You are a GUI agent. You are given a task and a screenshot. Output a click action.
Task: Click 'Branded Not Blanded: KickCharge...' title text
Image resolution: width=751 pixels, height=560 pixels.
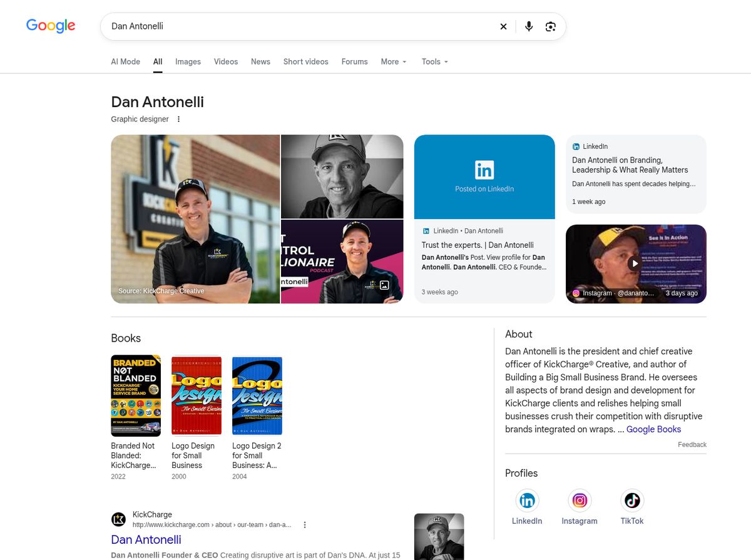pos(133,456)
